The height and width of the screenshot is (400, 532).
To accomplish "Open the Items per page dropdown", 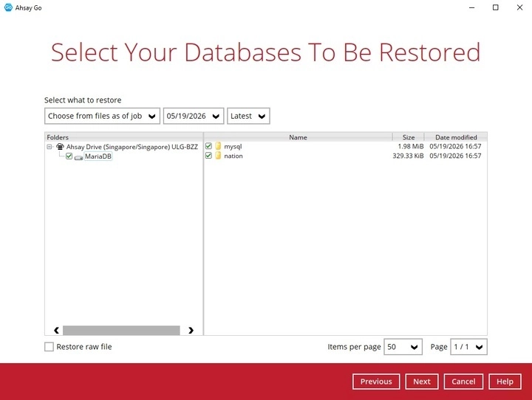I will [403, 347].
